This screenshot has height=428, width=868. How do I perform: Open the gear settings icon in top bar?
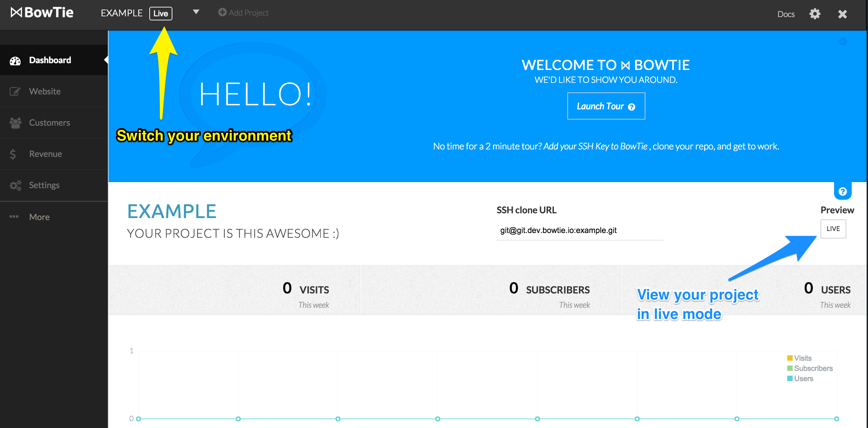pyautogui.click(x=815, y=14)
